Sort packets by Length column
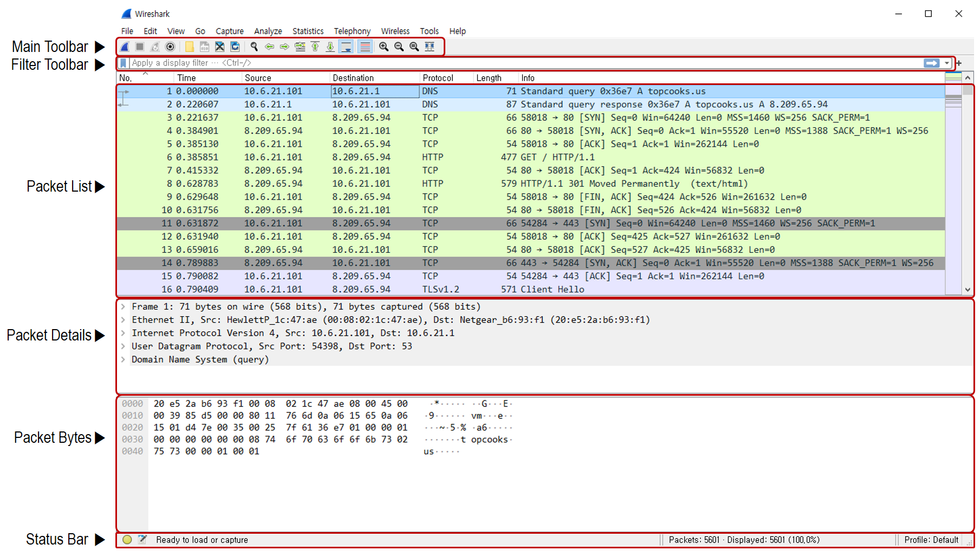 tap(496, 78)
